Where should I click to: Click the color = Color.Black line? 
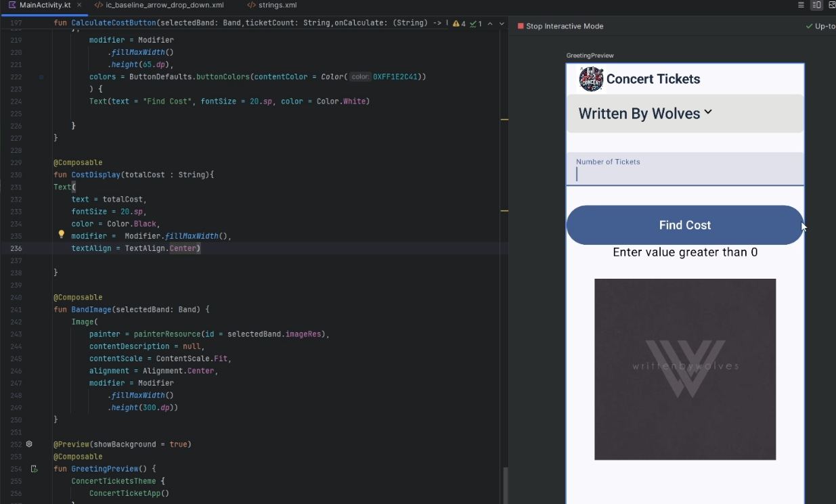coord(116,224)
